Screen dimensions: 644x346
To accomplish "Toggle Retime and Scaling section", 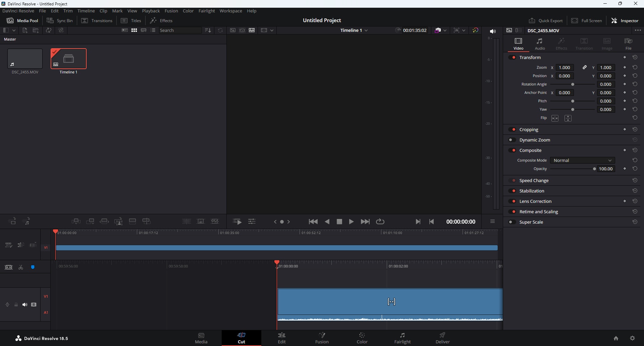I will (512, 212).
